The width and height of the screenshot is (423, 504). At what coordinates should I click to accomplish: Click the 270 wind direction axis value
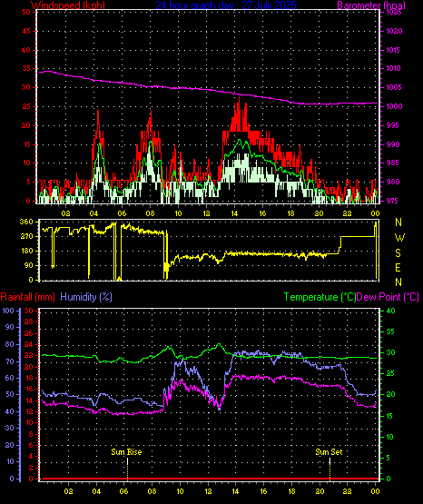tap(26, 237)
